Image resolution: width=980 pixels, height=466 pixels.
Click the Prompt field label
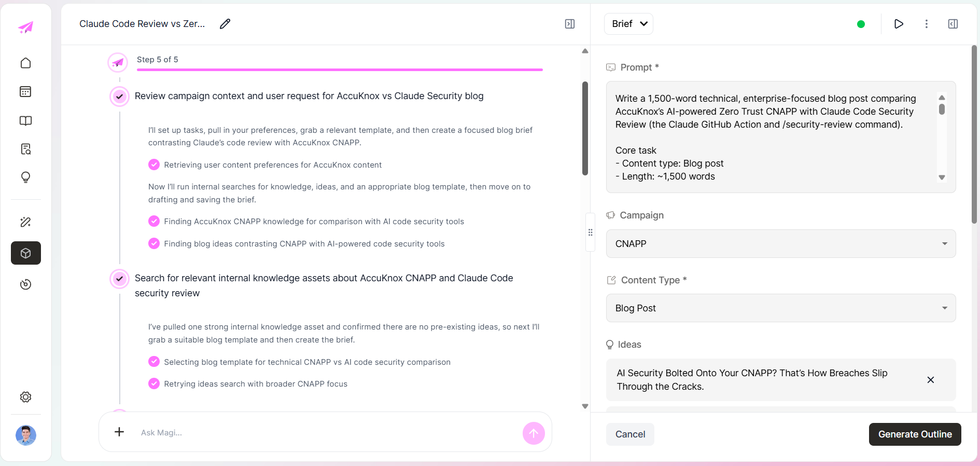pyautogui.click(x=639, y=67)
